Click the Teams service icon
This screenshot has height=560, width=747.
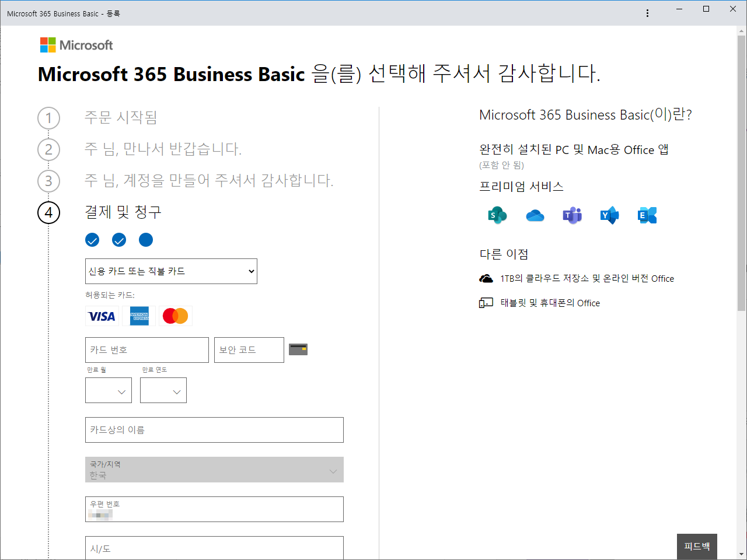tap(572, 215)
